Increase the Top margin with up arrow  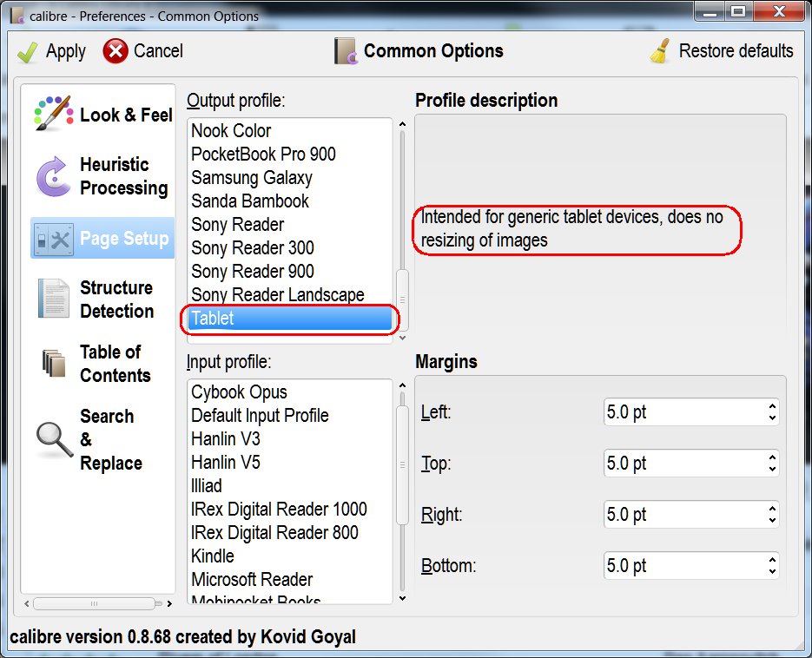coord(772,457)
